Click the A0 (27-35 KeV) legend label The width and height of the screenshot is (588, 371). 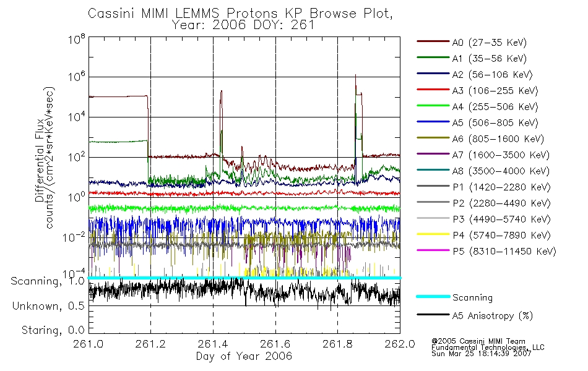(490, 43)
